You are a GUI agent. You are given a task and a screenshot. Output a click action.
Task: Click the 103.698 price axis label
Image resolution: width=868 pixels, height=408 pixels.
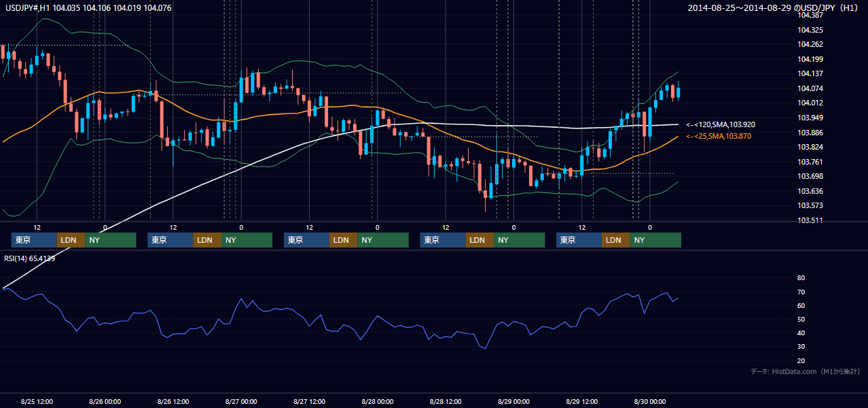click(810, 176)
